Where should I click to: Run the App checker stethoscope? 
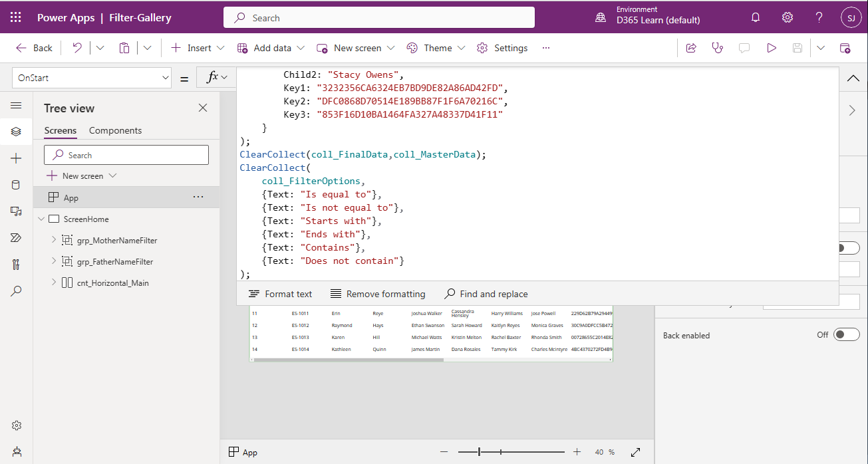point(717,48)
